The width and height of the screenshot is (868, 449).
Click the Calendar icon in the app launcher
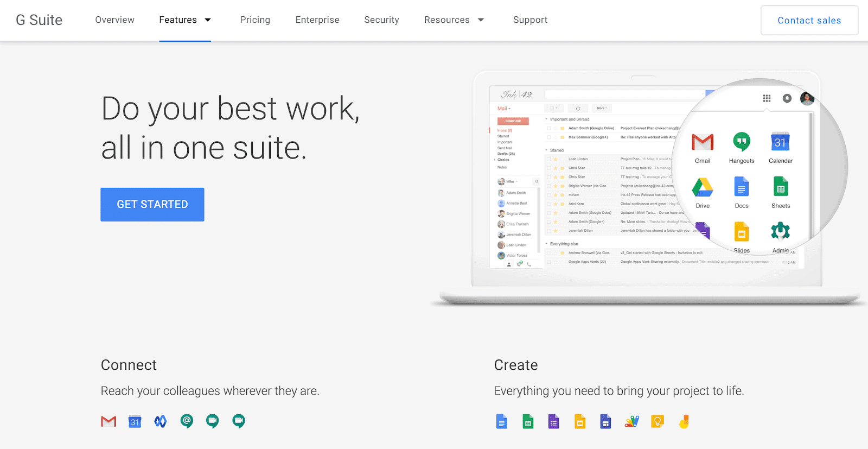click(x=780, y=142)
